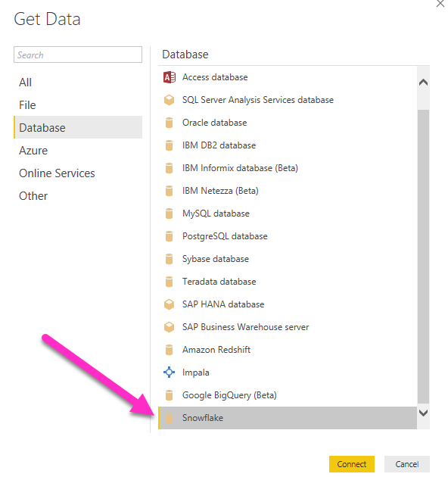Select the SAP Business Warehouse server icon

[x=169, y=327]
